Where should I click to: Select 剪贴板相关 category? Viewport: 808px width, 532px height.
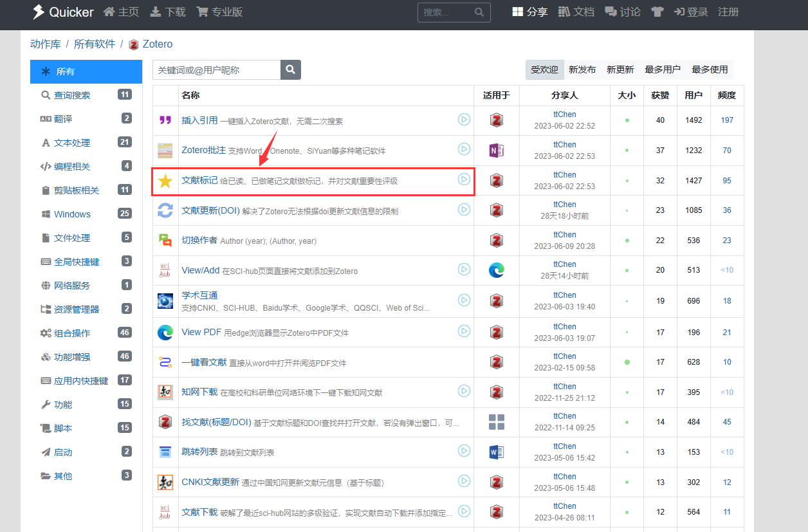(x=86, y=190)
